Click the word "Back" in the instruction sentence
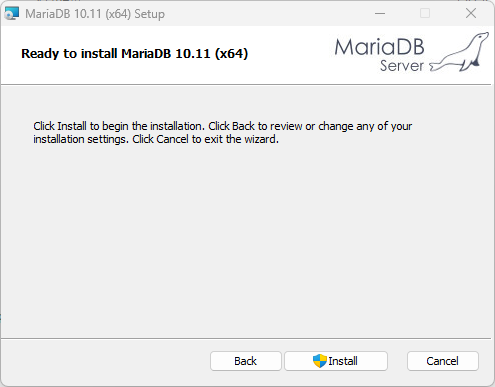Screen dimensions: 495x387 coord(243,126)
